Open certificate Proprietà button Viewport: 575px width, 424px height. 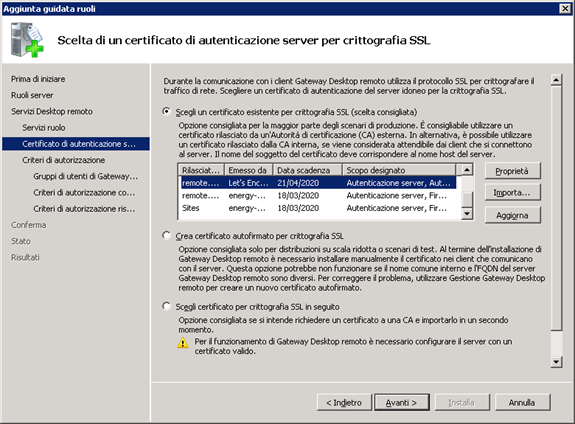(x=512, y=171)
